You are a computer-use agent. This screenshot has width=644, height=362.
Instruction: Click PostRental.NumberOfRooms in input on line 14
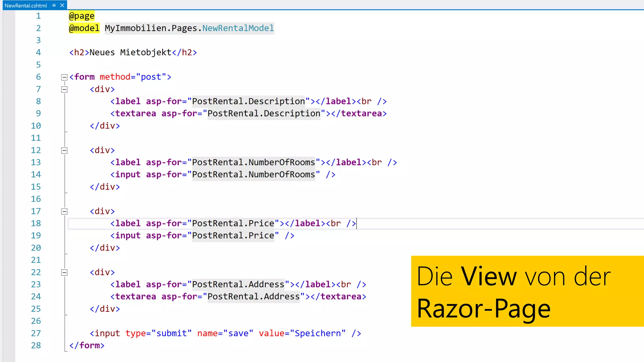point(253,174)
